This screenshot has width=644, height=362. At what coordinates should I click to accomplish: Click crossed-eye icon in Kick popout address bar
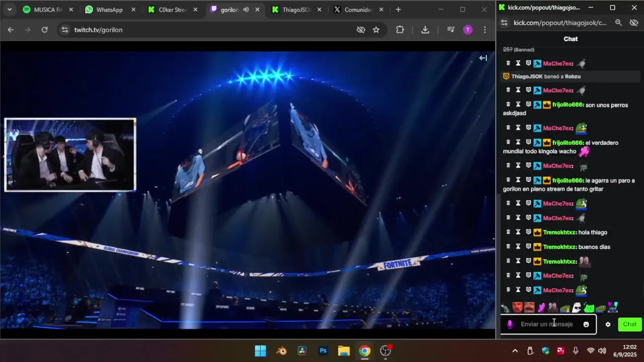pyautogui.click(x=633, y=23)
